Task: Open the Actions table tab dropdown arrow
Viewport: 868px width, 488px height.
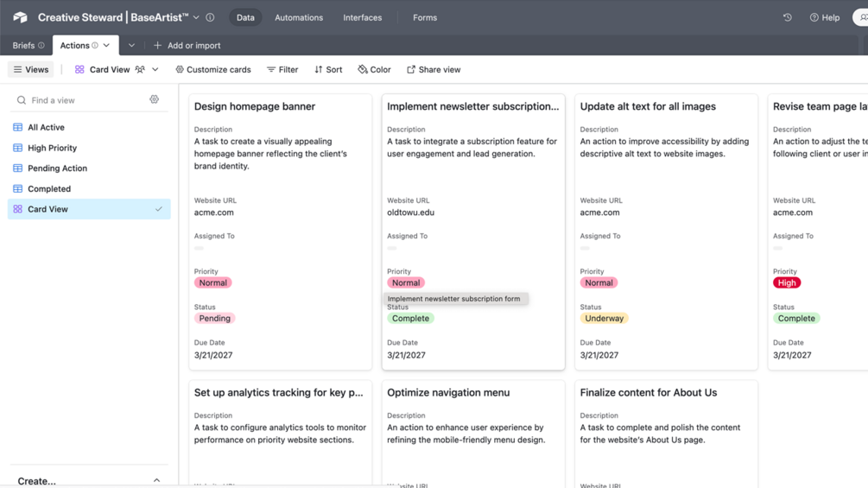Action: point(107,45)
